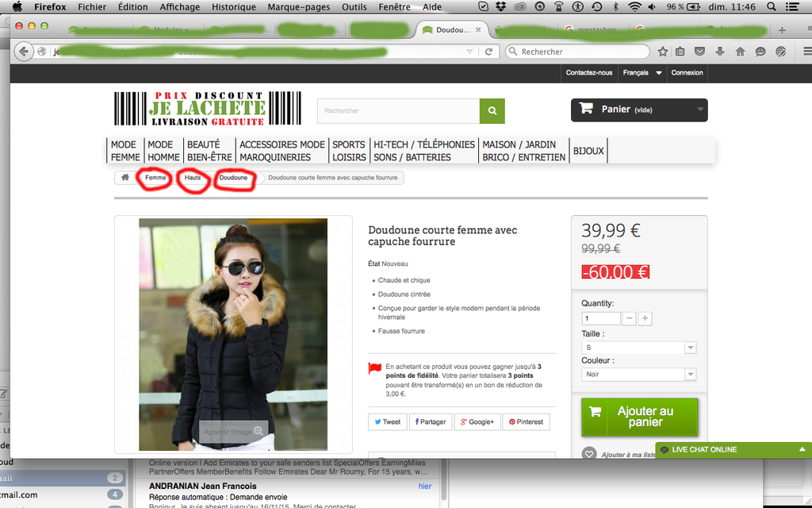Viewport: 812px width, 508px height.
Task: Open Notification Center list icon
Action: [792, 6]
